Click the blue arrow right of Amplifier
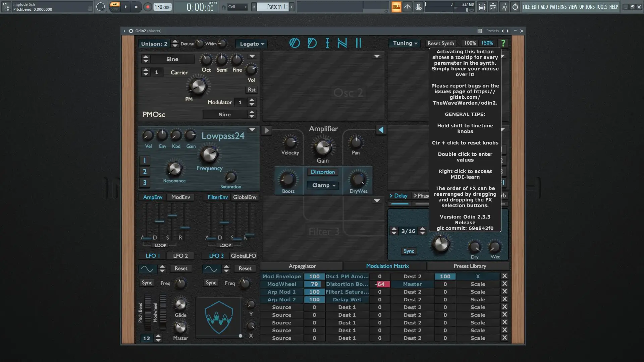 point(381,130)
